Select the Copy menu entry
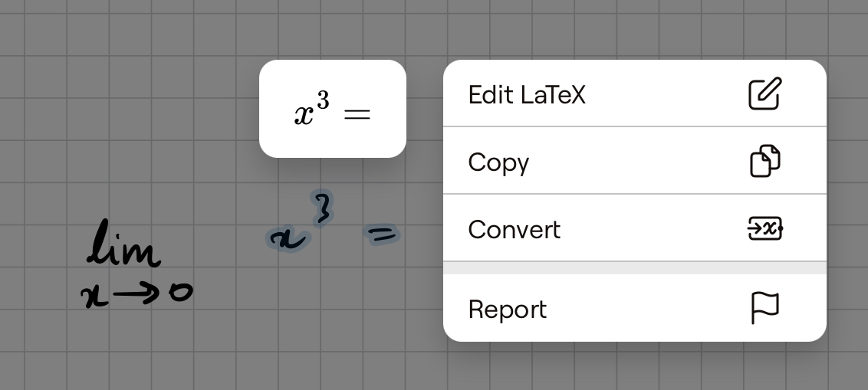This screenshot has height=390, width=868. click(634, 161)
